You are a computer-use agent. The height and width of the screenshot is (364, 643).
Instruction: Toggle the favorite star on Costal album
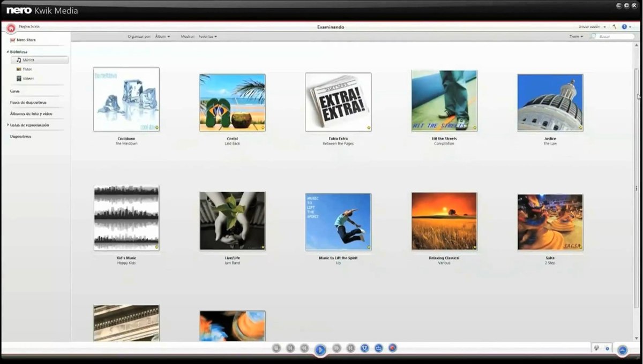pyautogui.click(x=263, y=128)
